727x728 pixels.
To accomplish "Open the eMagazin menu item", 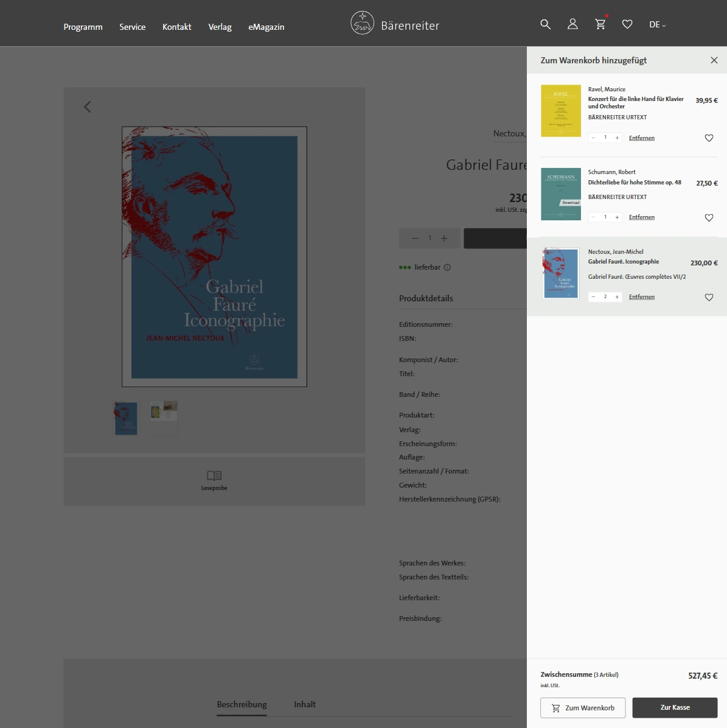I will (266, 27).
